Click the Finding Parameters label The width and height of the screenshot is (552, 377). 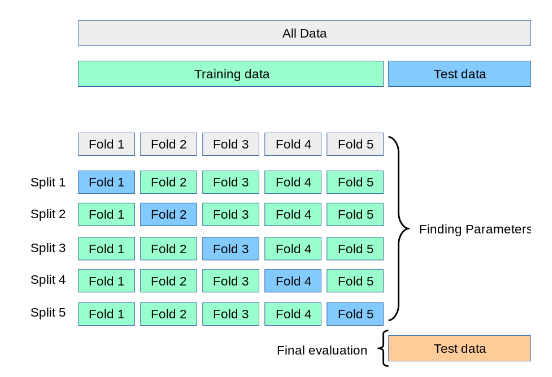coord(475,229)
